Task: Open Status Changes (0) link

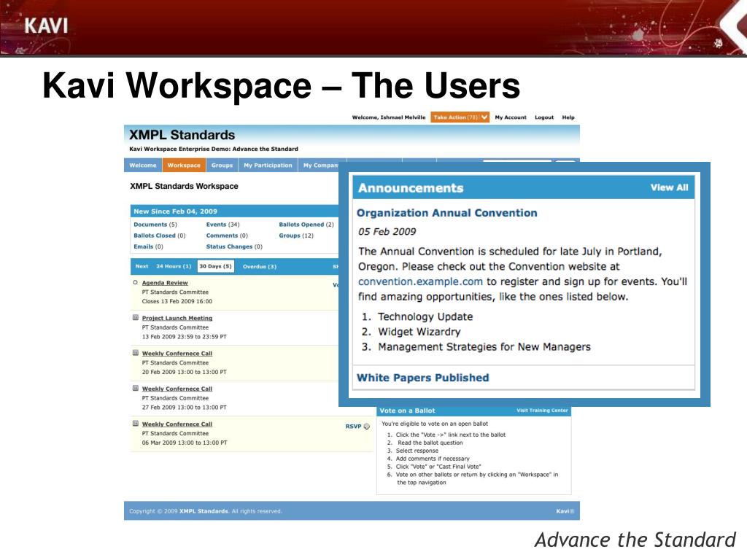Action: (x=234, y=246)
